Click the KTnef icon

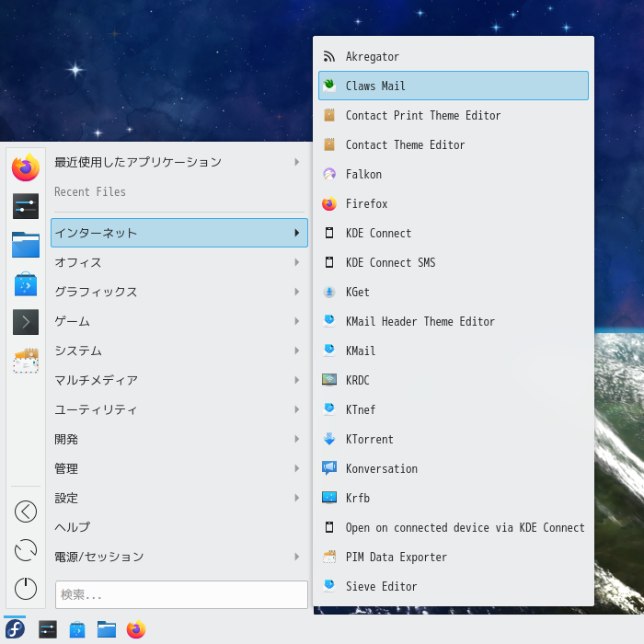[329, 409]
